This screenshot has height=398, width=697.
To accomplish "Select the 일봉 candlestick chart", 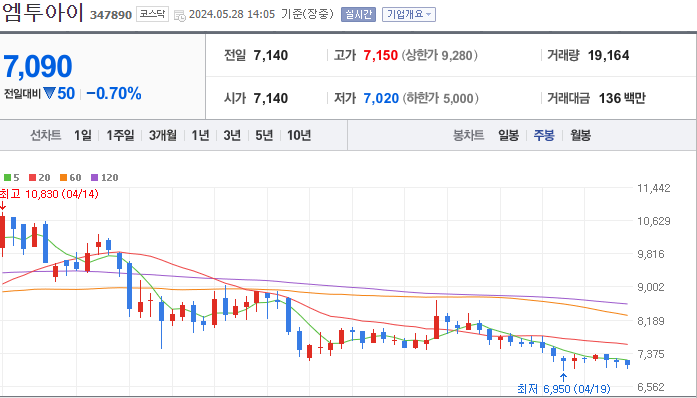I will point(508,135).
